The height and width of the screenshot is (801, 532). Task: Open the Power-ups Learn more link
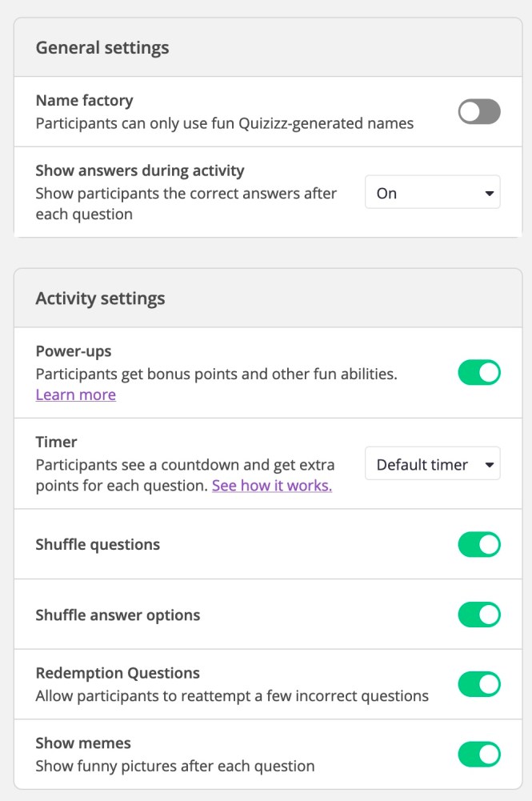tap(75, 394)
